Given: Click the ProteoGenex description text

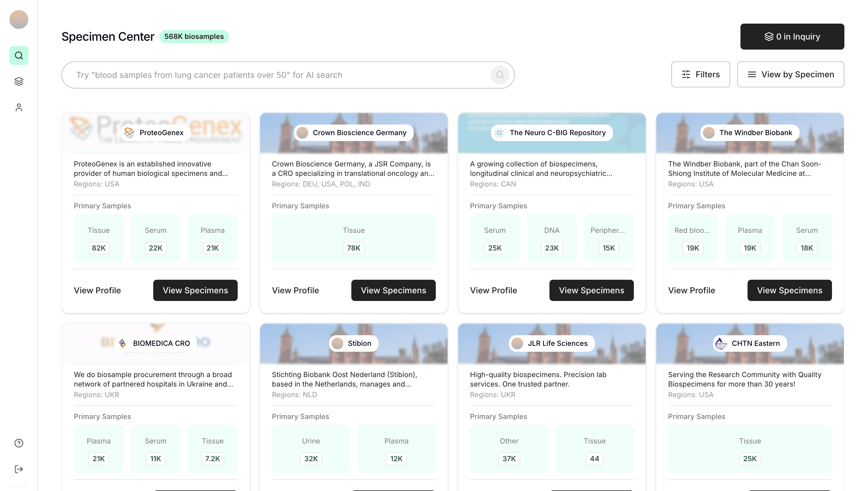Looking at the screenshot, I should pyautogui.click(x=151, y=168).
